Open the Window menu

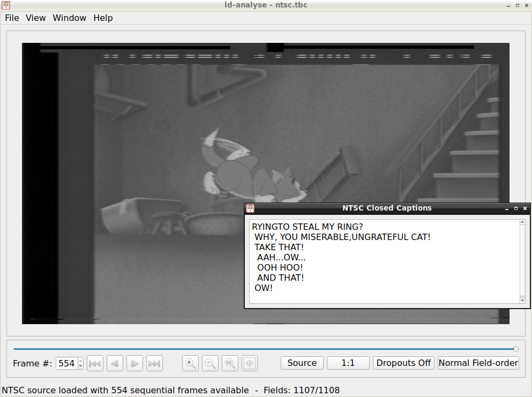69,18
